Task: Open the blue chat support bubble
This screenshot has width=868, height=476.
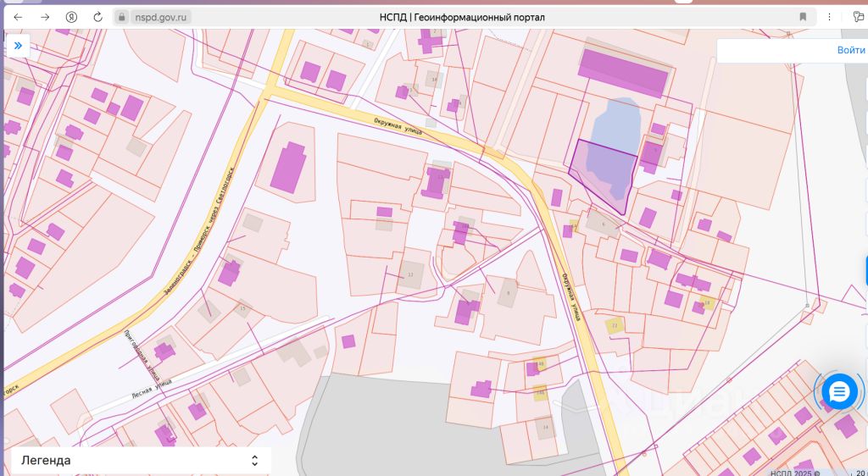Action: pyautogui.click(x=839, y=391)
